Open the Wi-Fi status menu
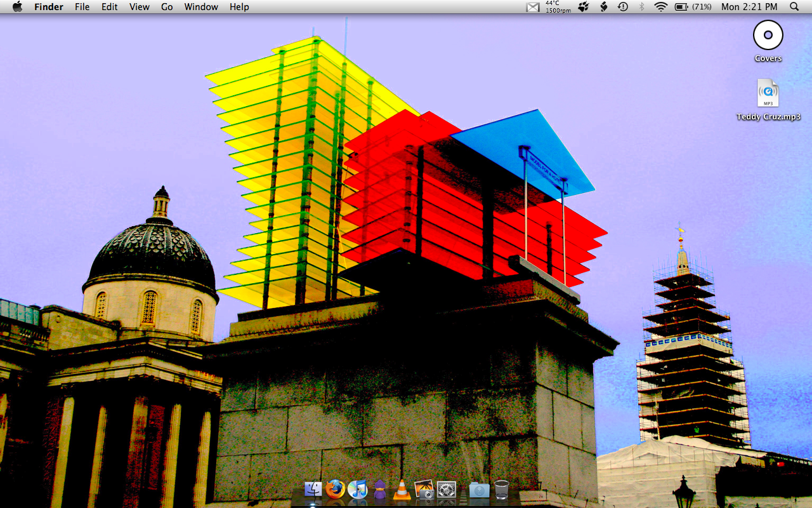This screenshot has width=812, height=508. coord(661,7)
